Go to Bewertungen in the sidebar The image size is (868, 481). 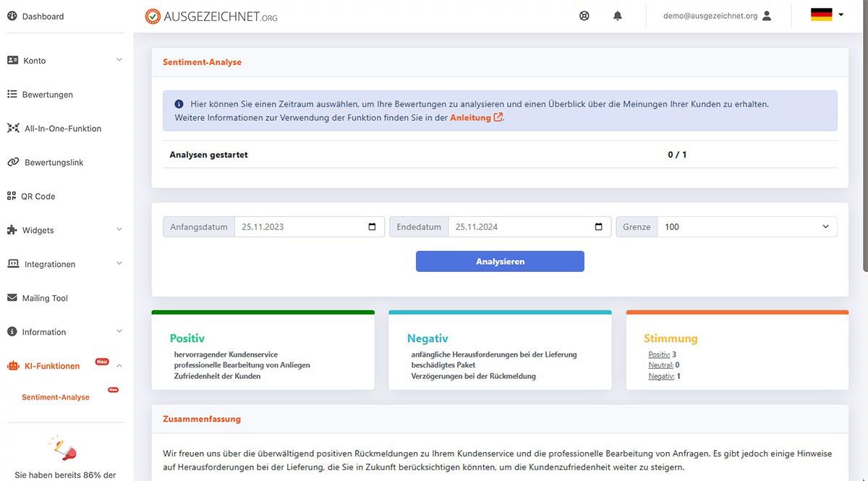coord(47,95)
